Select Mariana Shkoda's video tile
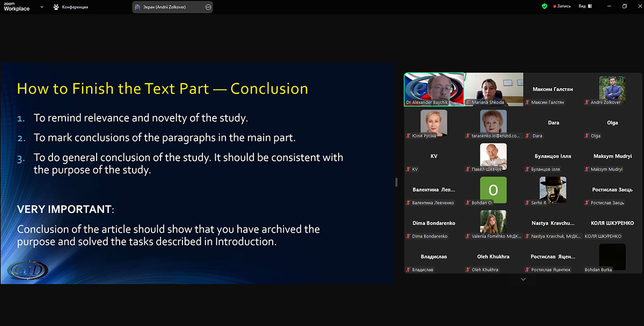The height and width of the screenshot is (326, 644). [493, 89]
